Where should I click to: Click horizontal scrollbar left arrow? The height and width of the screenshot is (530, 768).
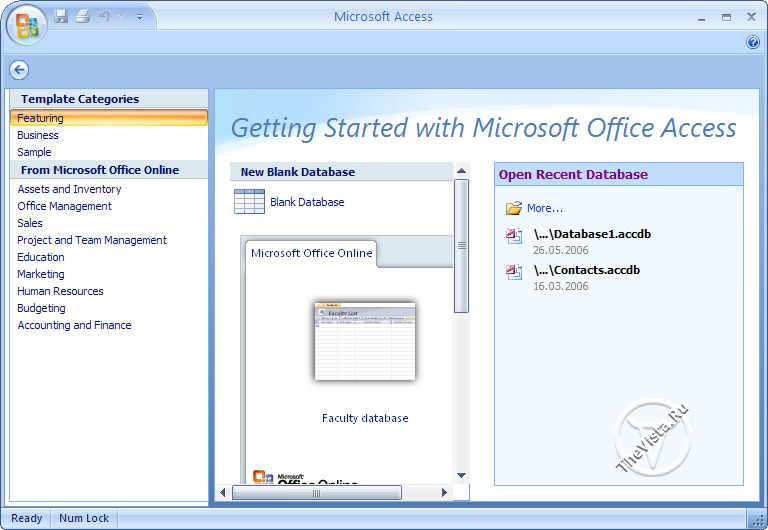tap(223, 492)
